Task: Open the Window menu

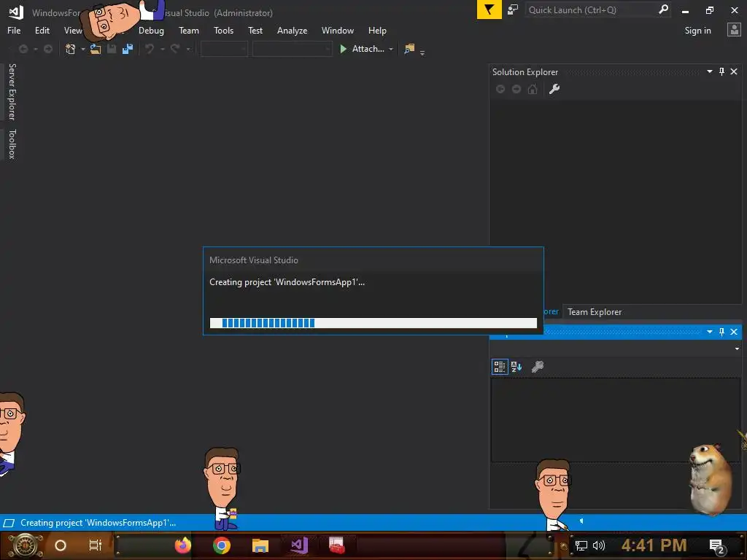Action: tap(337, 31)
